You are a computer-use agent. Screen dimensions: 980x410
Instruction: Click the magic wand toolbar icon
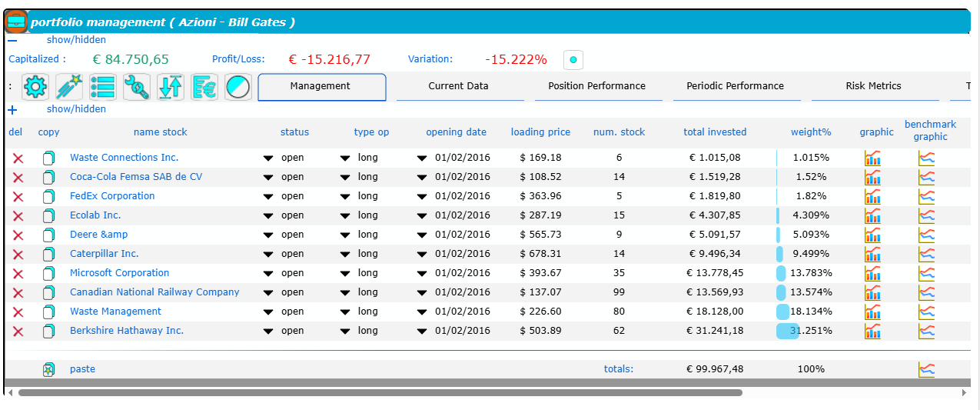pos(69,87)
